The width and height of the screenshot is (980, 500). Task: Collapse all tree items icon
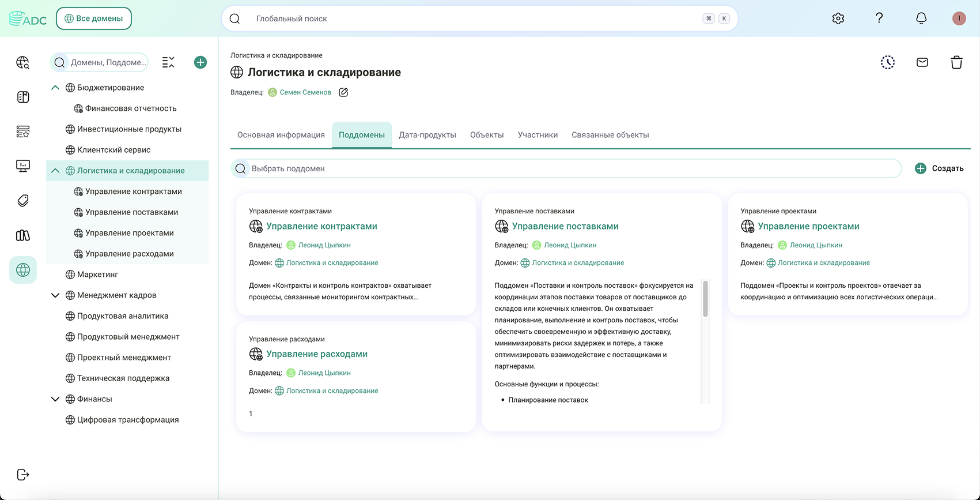[x=168, y=62]
